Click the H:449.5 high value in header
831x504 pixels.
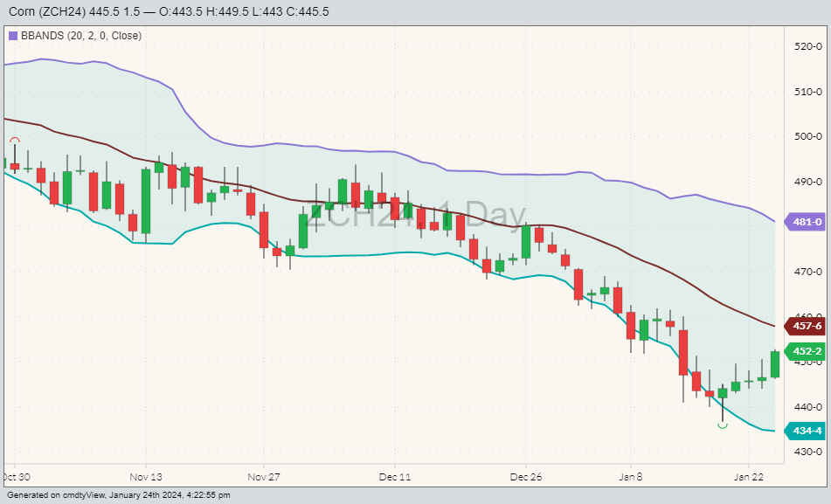click(228, 11)
